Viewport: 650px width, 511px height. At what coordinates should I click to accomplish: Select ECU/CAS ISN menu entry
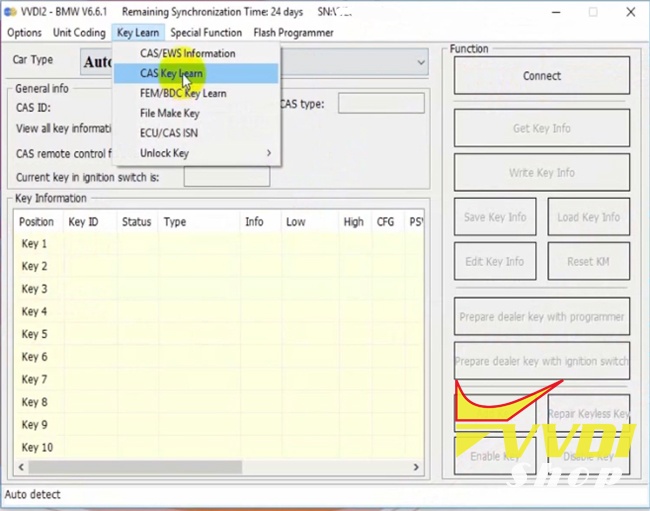(x=196, y=133)
